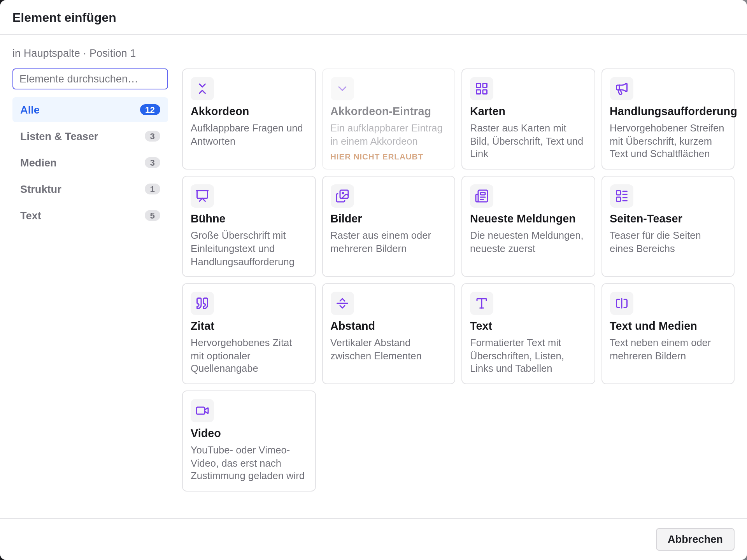Click the Bühne presentation screen icon
This screenshot has height=560, width=747.
202,196
